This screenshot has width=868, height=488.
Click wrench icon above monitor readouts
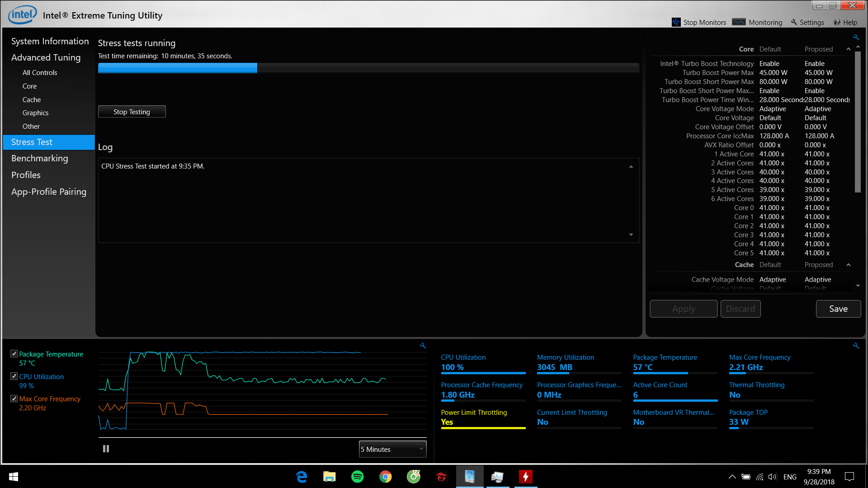856,346
